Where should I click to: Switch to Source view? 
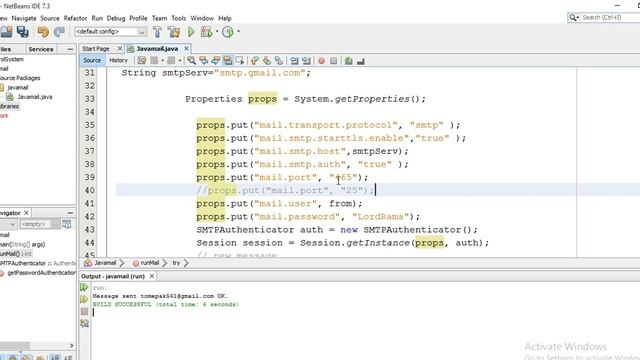(x=92, y=60)
